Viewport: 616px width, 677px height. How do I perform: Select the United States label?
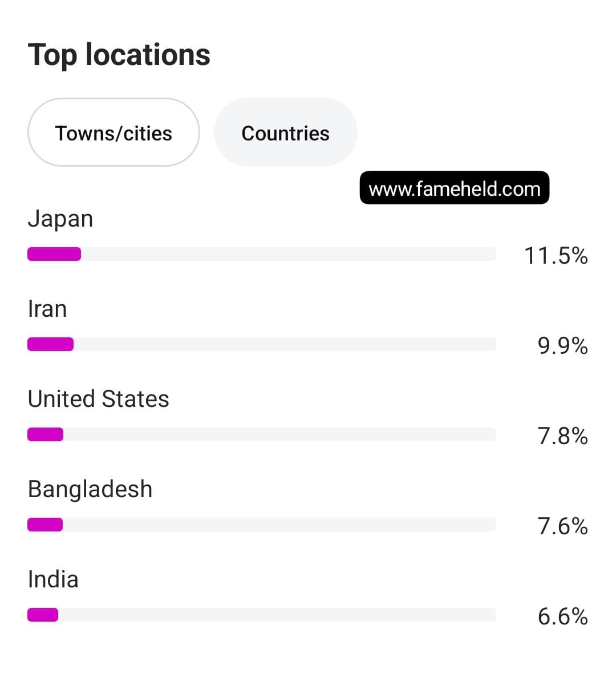tap(98, 399)
